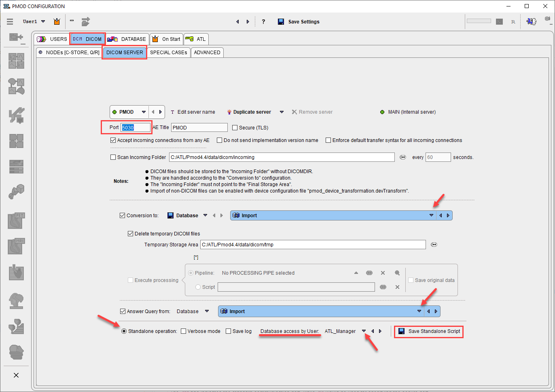This screenshot has height=392, width=555.
Task: Click the question mark help icon
Action: click(263, 21)
